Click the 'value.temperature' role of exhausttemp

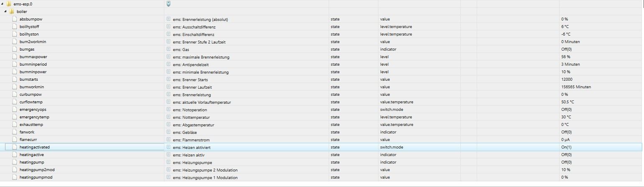pos(396,125)
